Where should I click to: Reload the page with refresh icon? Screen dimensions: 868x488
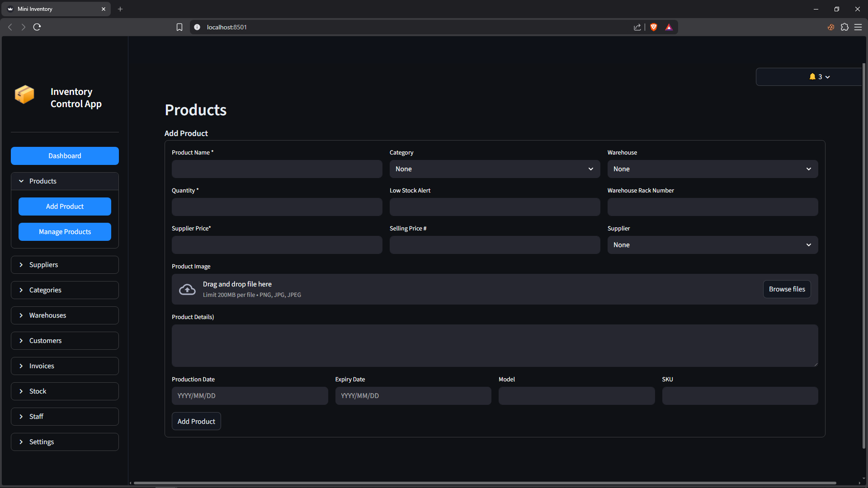point(37,27)
